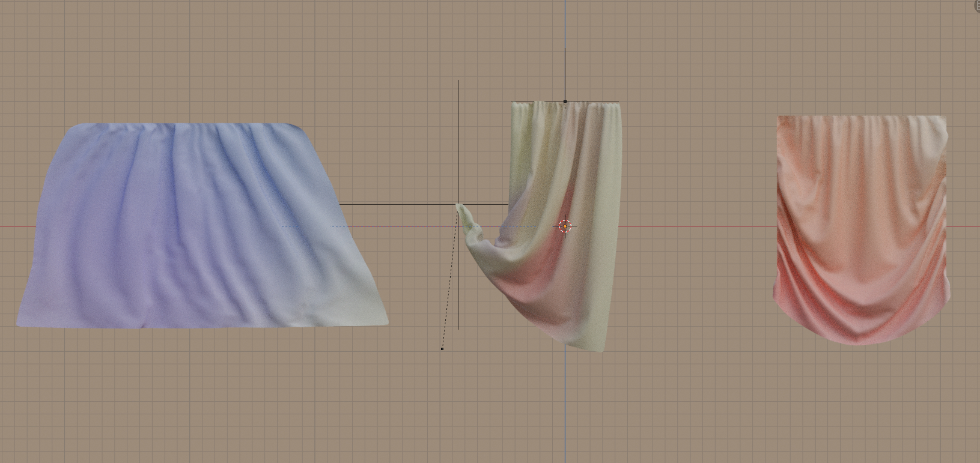
Task: Click the crosshair empty left of the middle curtain
Action: [458, 204]
